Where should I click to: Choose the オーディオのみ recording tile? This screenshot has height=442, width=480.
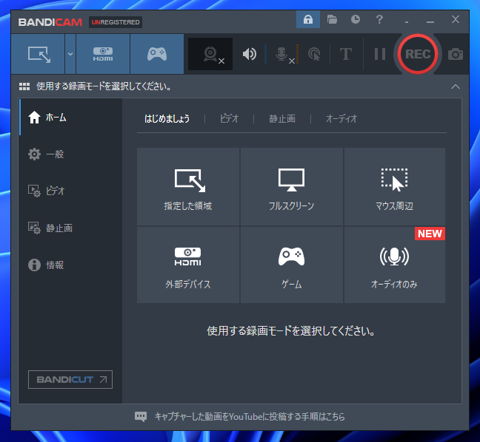tap(395, 265)
